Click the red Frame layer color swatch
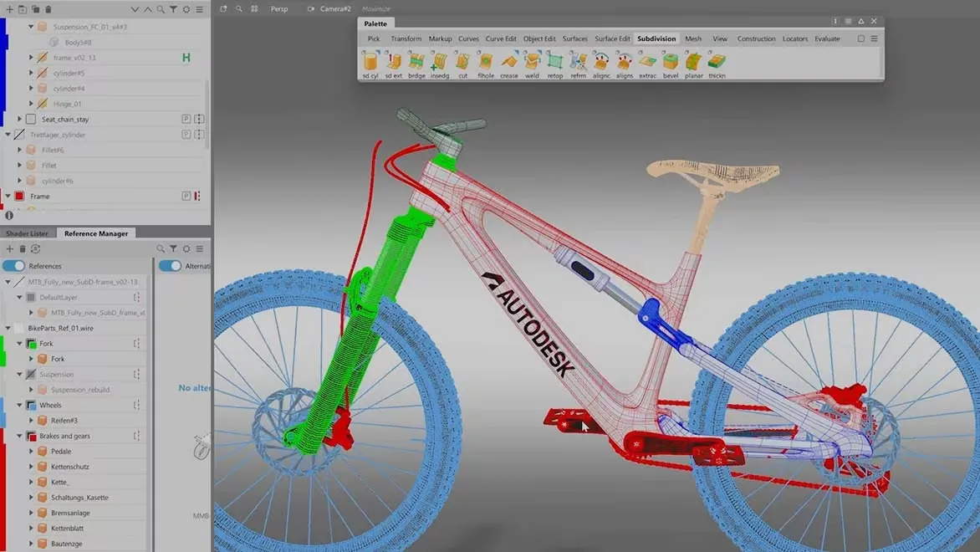The image size is (980, 552). click(x=19, y=197)
